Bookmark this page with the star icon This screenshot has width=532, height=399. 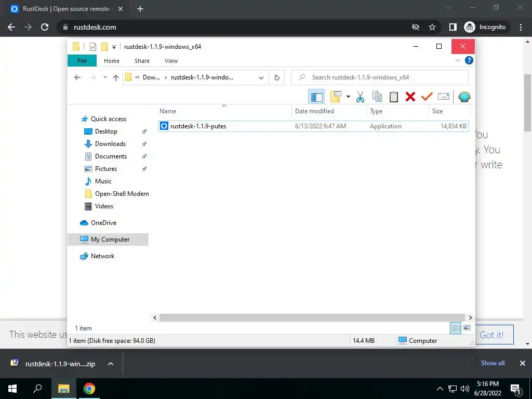pos(432,27)
